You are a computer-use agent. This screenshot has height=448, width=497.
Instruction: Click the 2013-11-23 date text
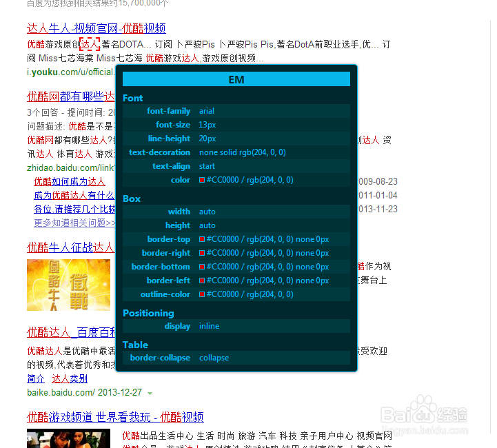378,209
